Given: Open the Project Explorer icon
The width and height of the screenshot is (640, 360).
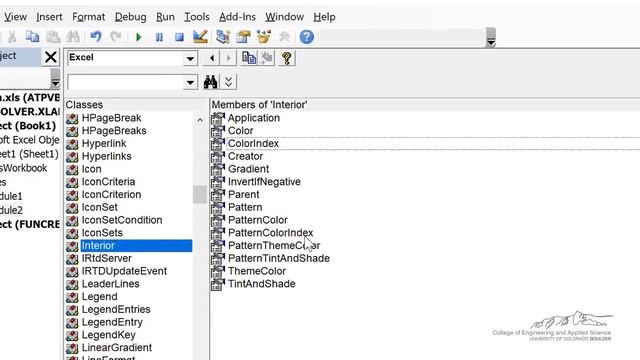Looking at the screenshot, I should (223, 37).
